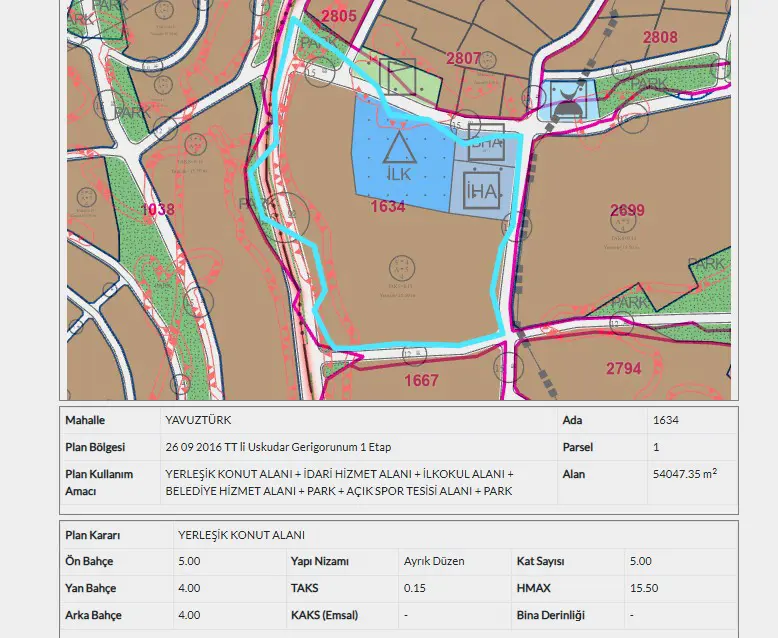The height and width of the screenshot is (638, 778).
Task: Click the circled density symbol in block 2699
Action: (x=623, y=222)
